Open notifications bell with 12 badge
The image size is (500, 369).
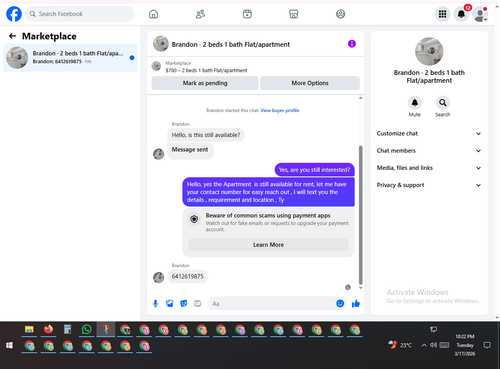pyautogui.click(x=462, y=14)
